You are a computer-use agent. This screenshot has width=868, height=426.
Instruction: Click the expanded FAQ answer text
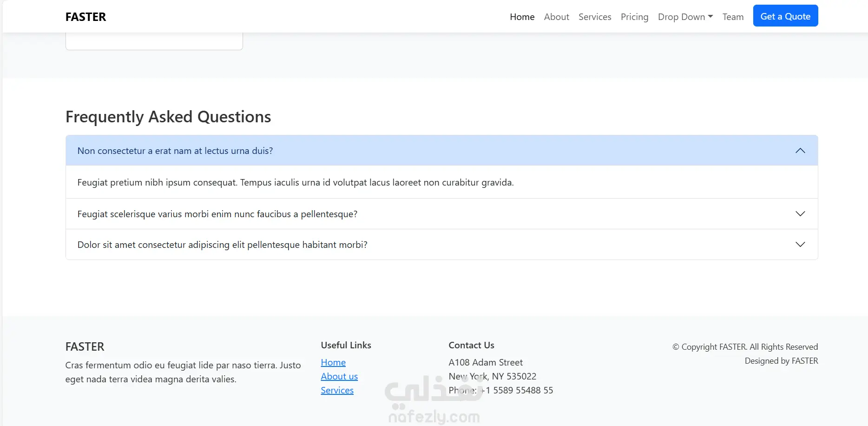(296, 182)
